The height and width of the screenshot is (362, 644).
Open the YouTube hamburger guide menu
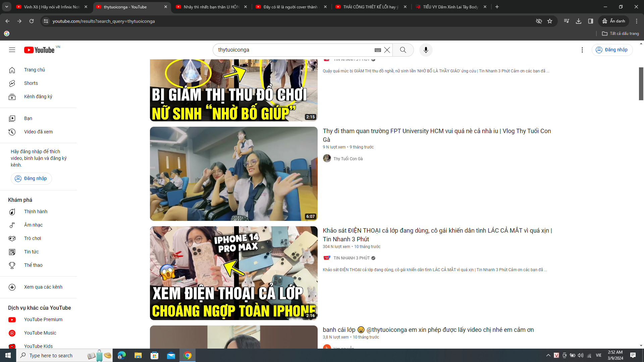12,50
